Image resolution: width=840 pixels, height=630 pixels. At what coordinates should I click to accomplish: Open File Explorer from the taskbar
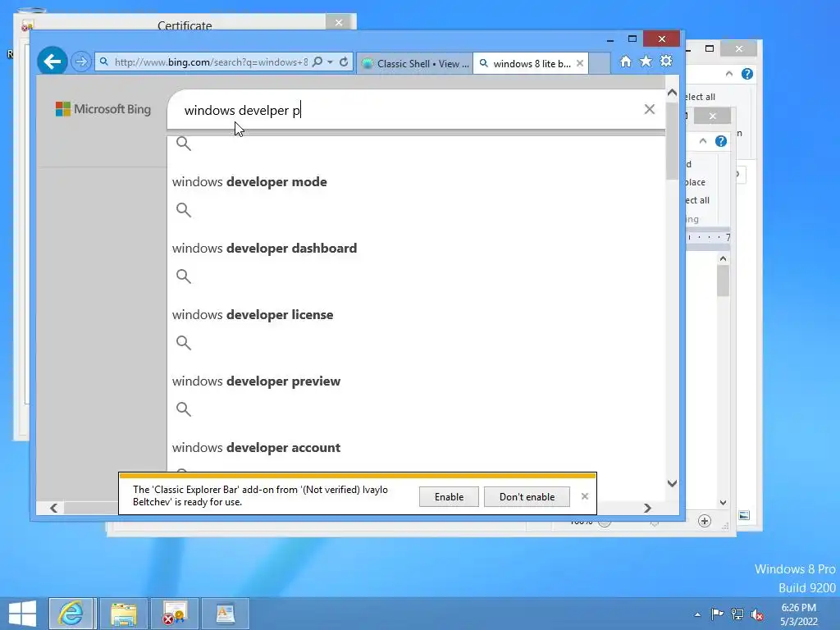click(x=124, y=614)
